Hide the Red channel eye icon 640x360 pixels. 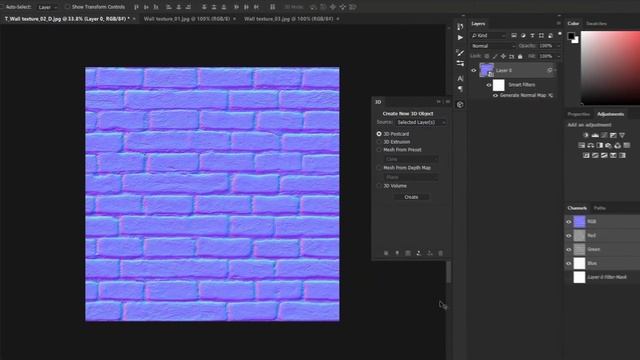coord(569,236)
